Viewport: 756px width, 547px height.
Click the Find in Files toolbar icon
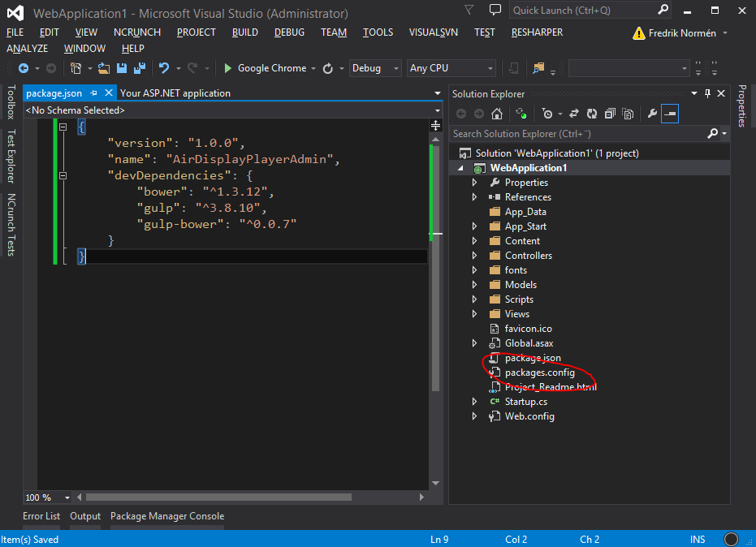pos(538,68)
